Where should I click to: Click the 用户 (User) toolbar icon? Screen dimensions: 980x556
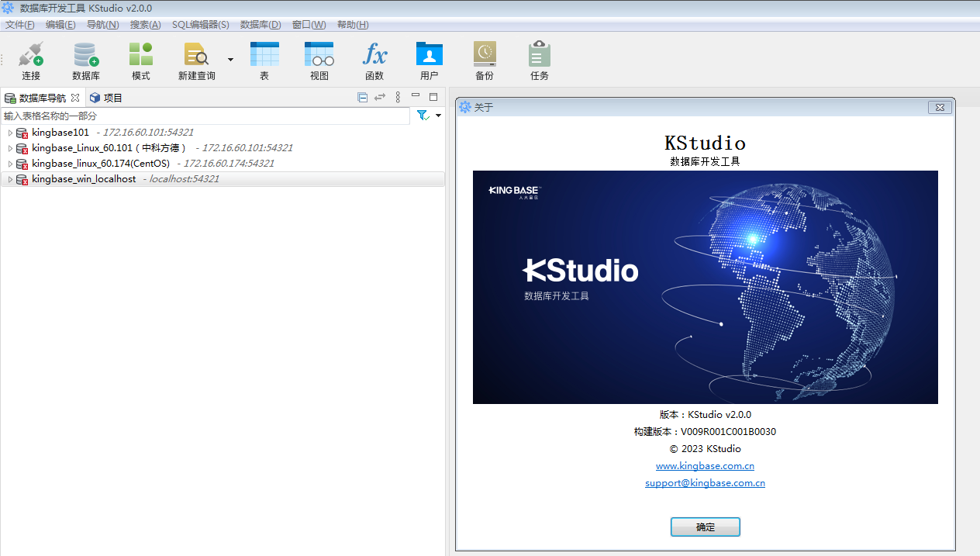click(429, 55)
